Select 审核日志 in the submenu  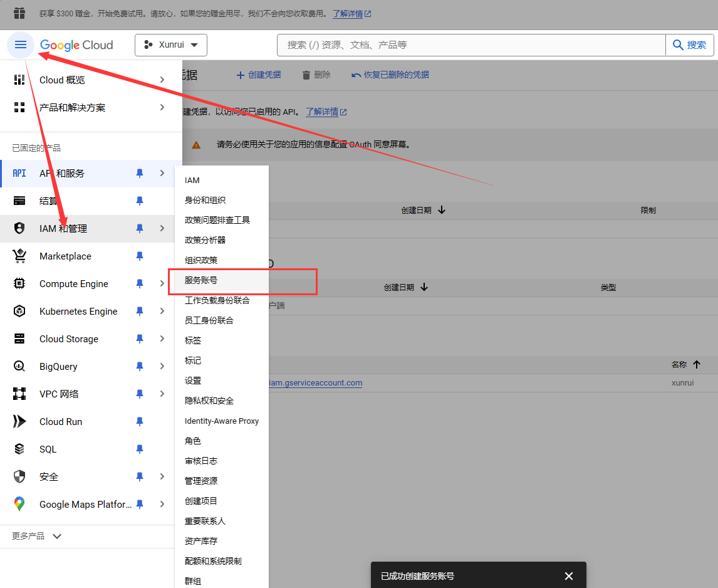pos(222,461)
